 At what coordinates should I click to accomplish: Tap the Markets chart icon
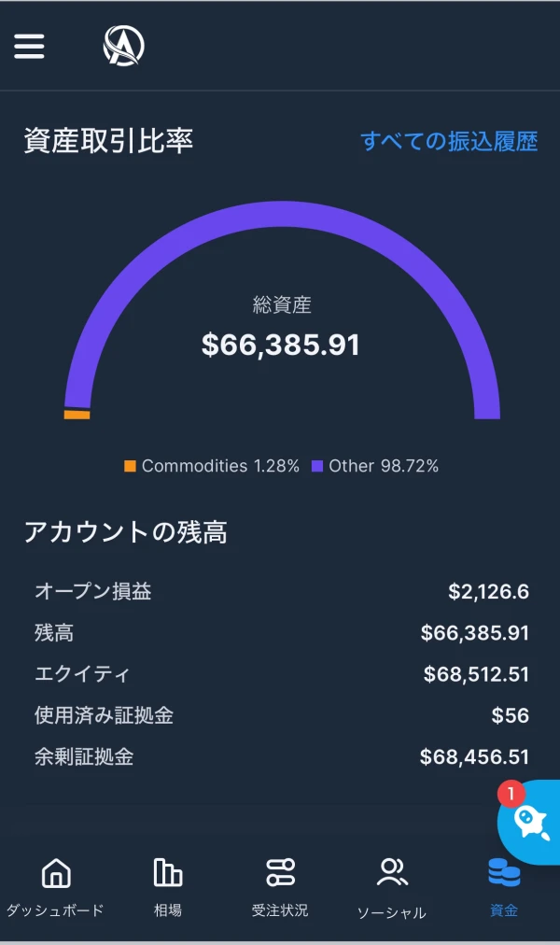(x=168, y=873)
